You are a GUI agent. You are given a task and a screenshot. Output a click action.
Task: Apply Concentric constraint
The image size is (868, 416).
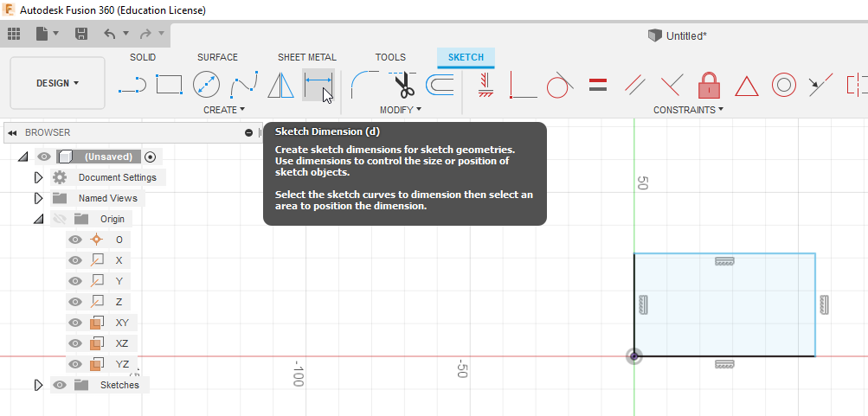(783, 85)
